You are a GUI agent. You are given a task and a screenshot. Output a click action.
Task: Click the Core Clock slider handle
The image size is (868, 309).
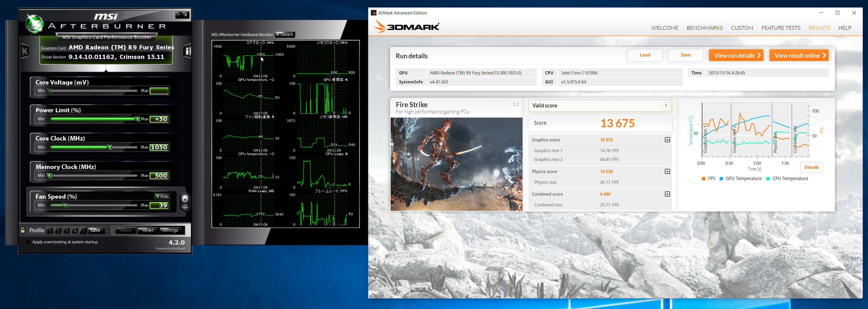[110, 147]
